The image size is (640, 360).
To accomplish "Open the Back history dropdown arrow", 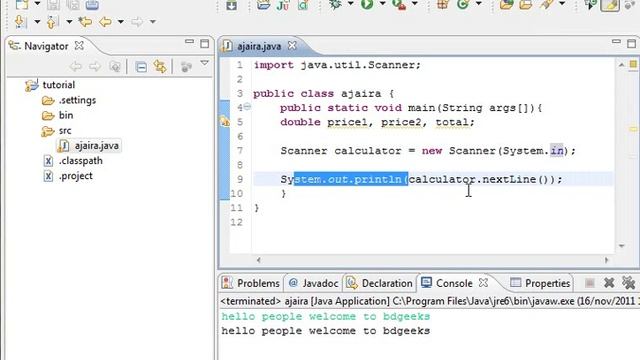I will 121,22.
